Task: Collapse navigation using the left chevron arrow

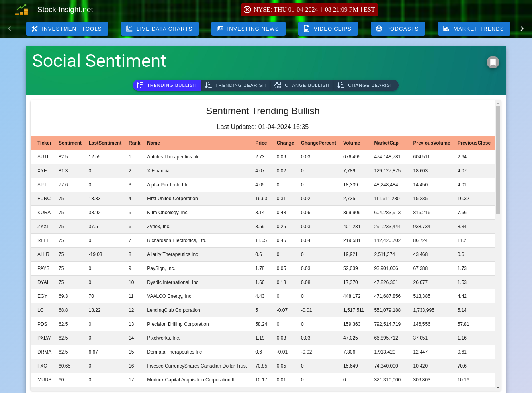Action: pyautogui.click(x=9, y=28)
